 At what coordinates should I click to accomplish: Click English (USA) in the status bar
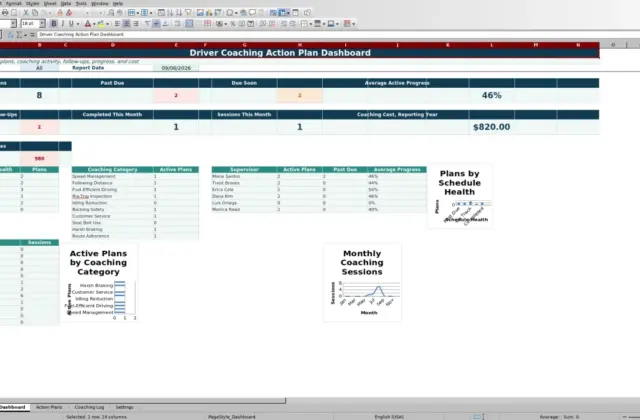click(x=389, y=417)
